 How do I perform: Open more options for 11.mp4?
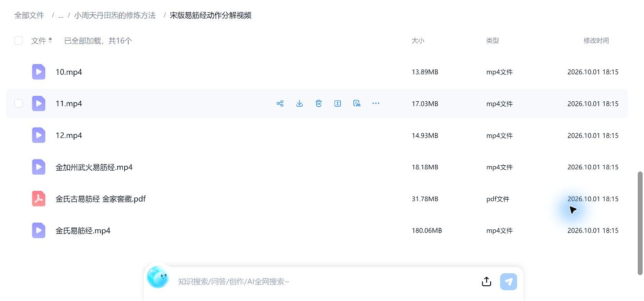pyautogui.click(x=376, y=103)
